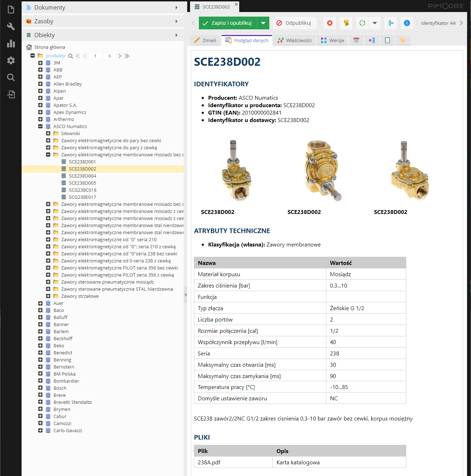Go to last page of produkty tree

click(127, 56)
